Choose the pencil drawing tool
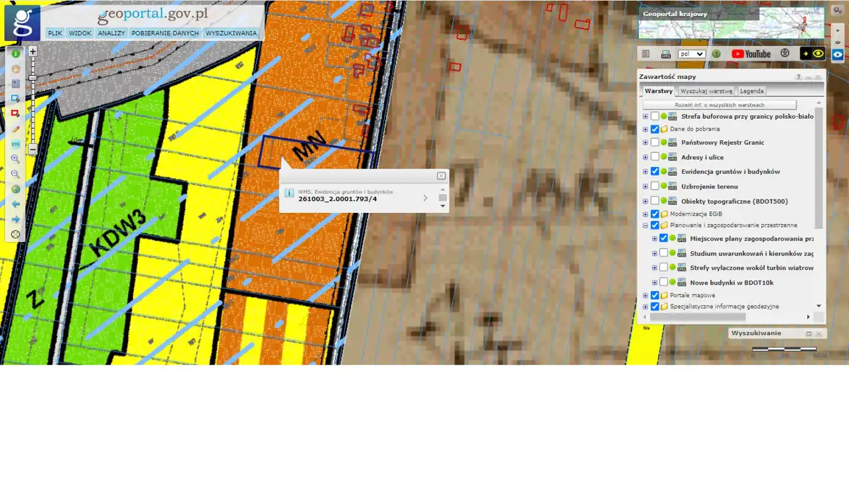This screenshot has width=849, height=504. click(x=15, y=129)
